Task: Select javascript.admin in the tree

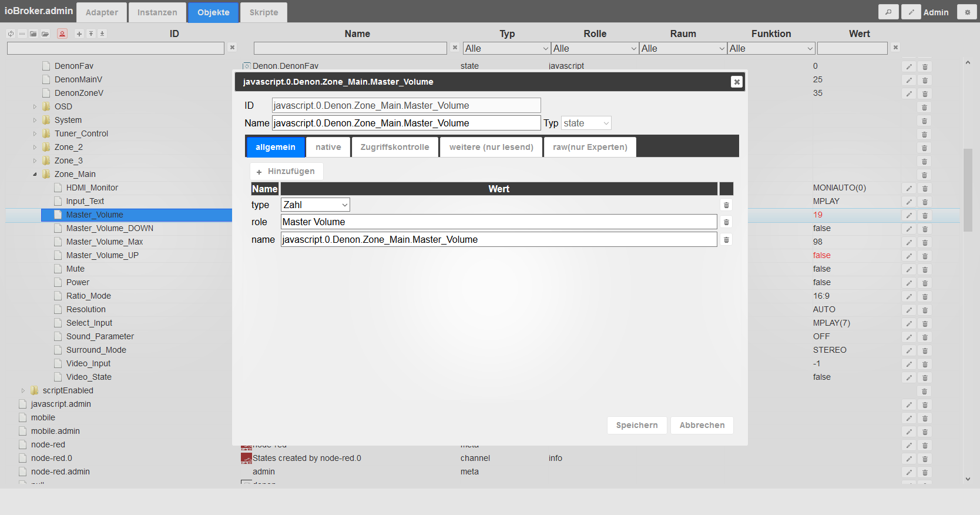Action: point(61,404)
